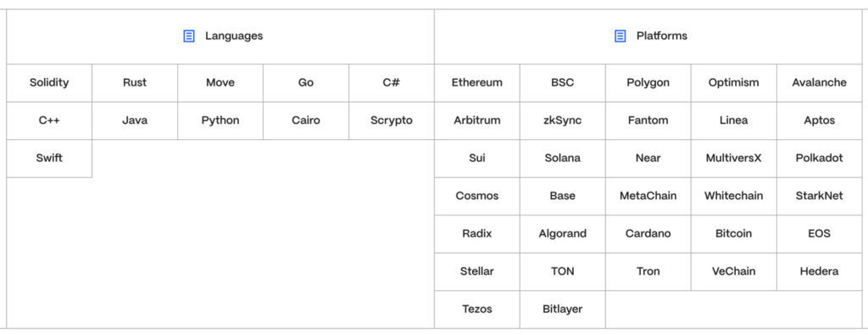Click the document icon beside Platforms
Screen dimensions: 868x335
click(x=620, y=36)
